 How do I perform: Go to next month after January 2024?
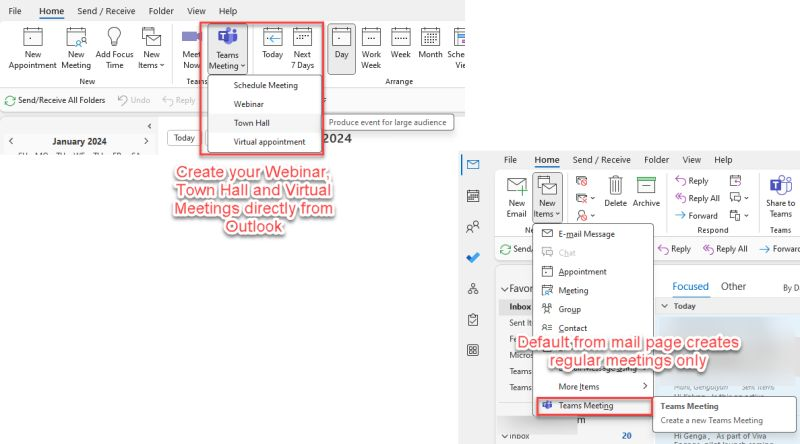[x=146, y=141]
